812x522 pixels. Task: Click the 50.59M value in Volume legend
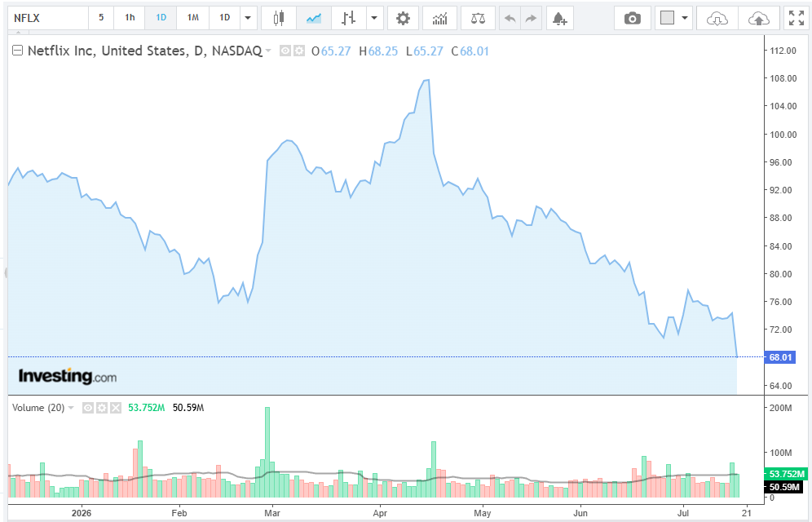(x=188, y=408)
